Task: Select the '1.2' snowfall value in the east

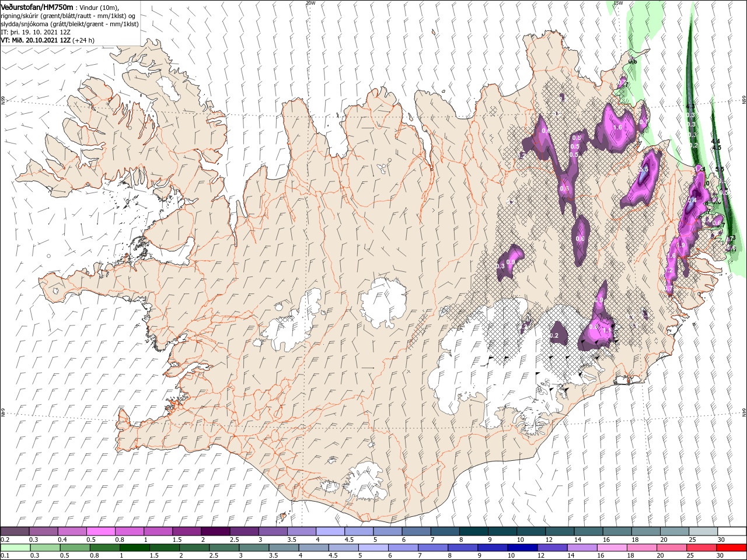Action: pos(669,271)
